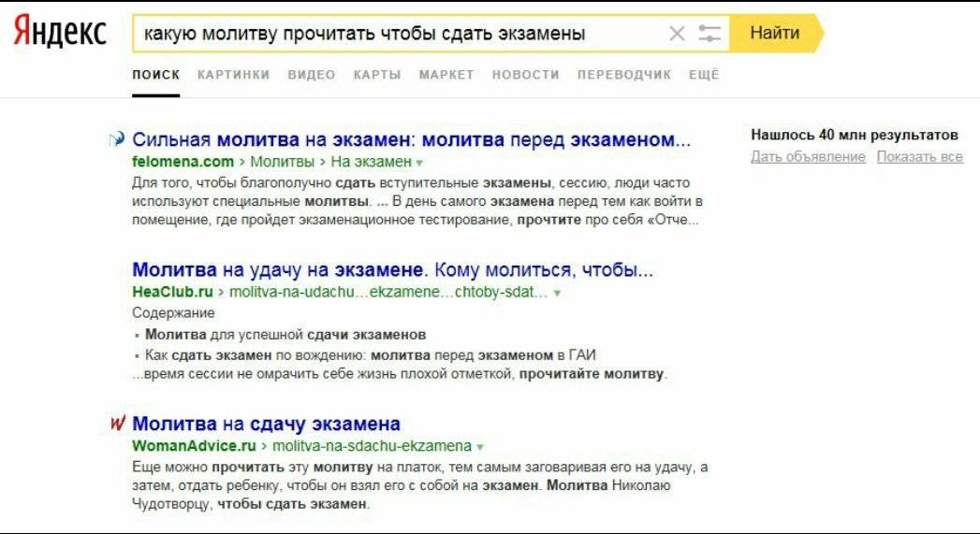This screenshot has height=534, width=980.
Task: Open result 'Молитва на сдачу экзамена'
Action: click(x=266, y=424)
